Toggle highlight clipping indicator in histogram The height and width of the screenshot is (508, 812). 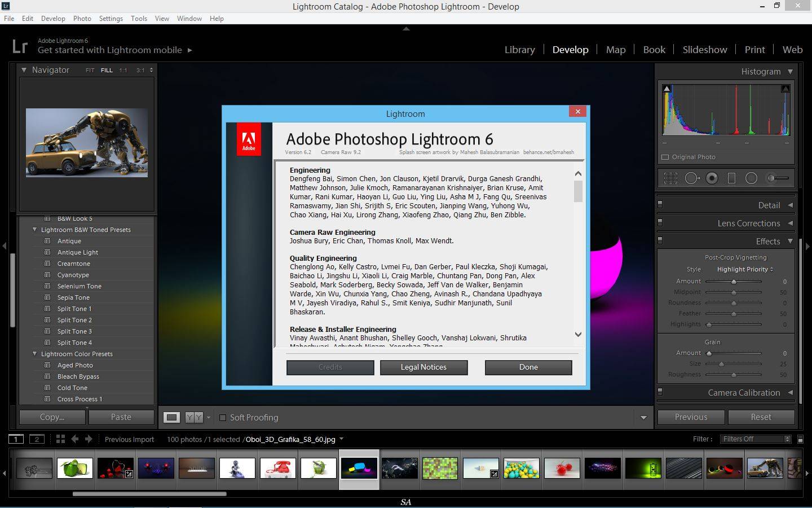click(785, 89)
